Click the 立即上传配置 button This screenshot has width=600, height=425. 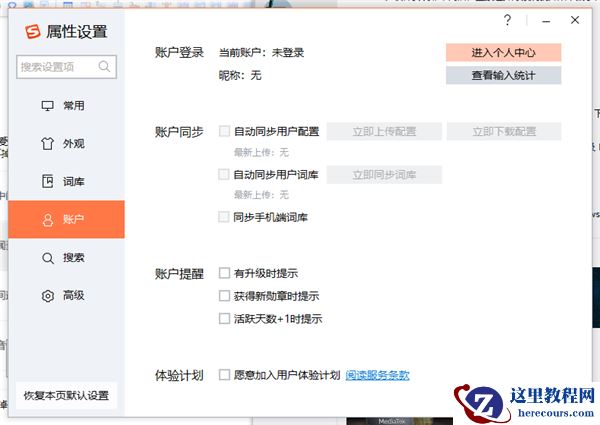[384, 131]
